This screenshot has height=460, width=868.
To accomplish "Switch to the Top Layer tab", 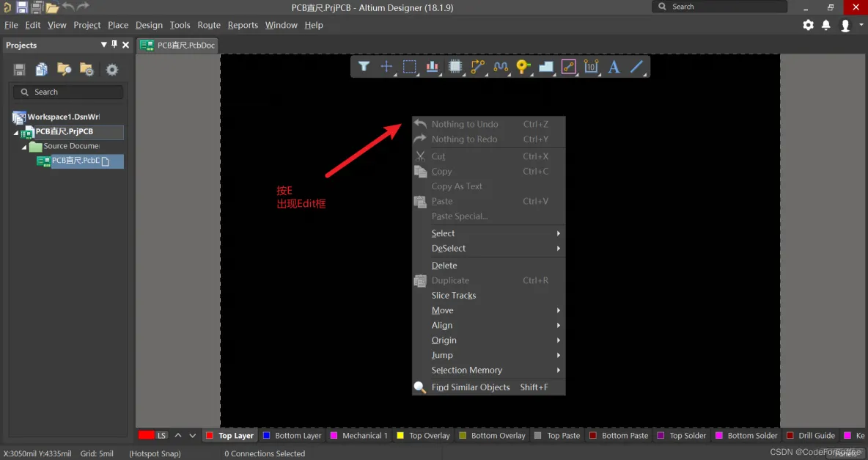I will (230, 436).
